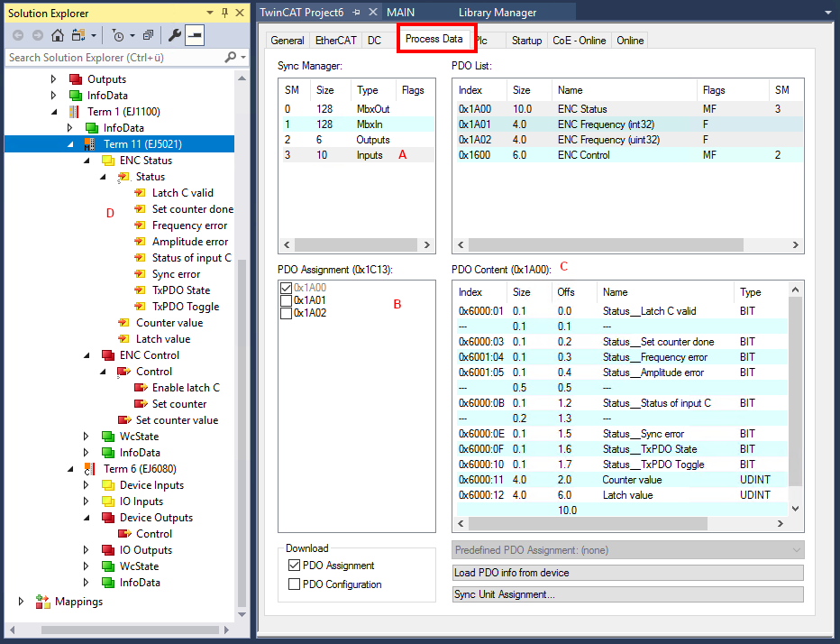840x644 pixels.
Task: Open the Solution Explorer window options dropdown
Action: (x=209, y=13)
